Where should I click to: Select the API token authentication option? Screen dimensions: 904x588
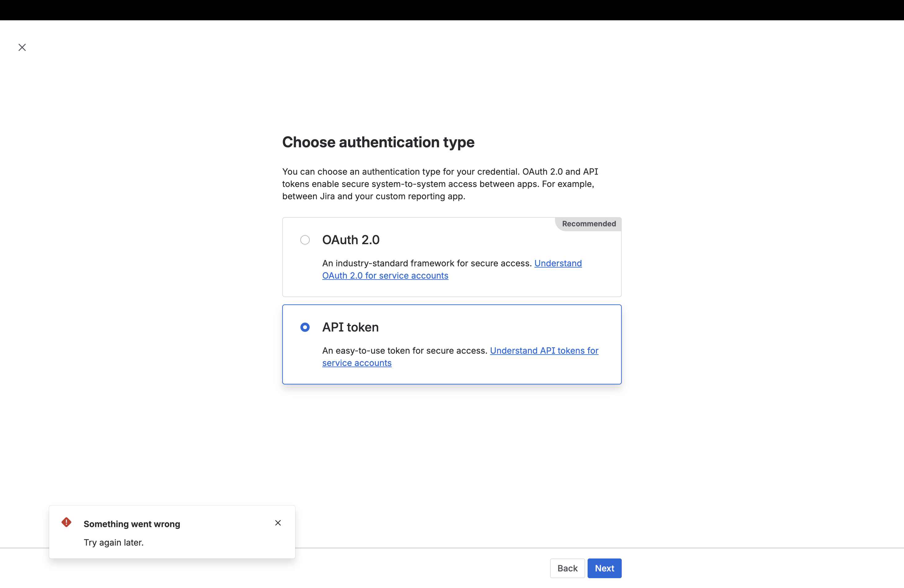point(305,327)
